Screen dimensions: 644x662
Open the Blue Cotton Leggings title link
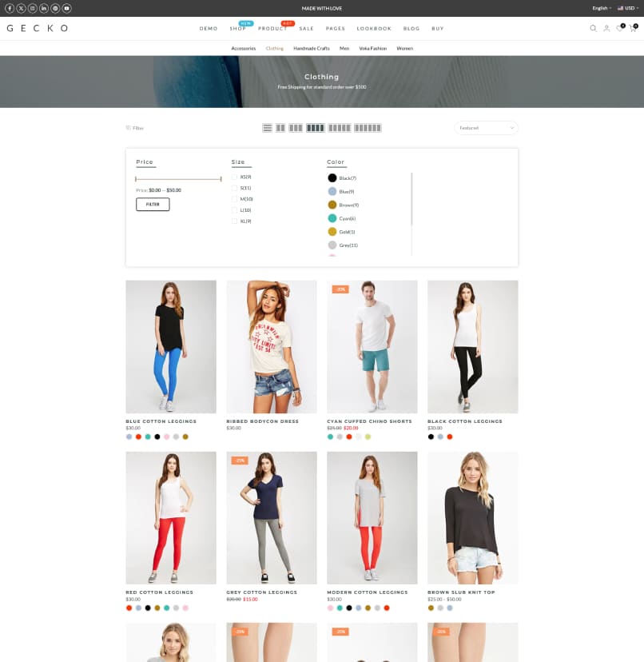click(x=161, y=421)
